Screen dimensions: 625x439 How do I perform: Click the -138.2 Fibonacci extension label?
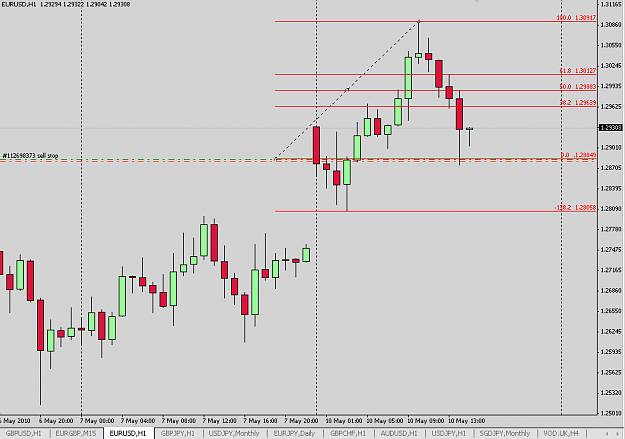tap(576, 208)
